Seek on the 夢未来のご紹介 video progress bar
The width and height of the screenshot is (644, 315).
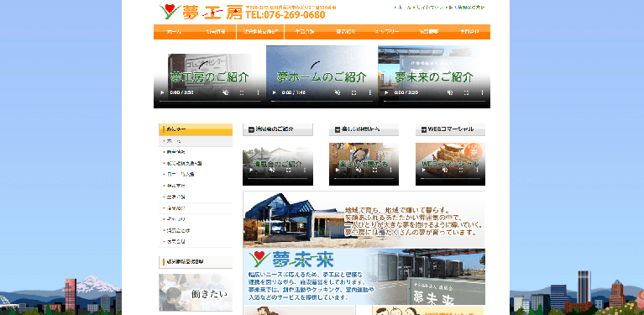click(x=434, y=101)
